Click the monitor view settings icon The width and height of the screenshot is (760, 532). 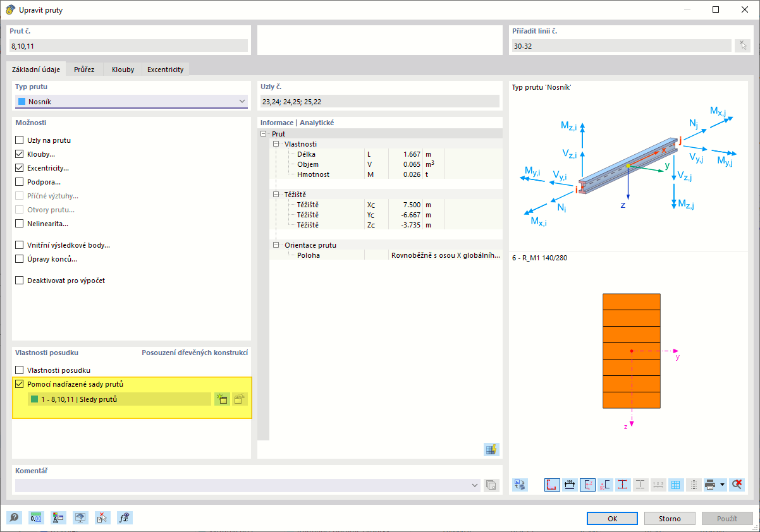tap(80, 518)
